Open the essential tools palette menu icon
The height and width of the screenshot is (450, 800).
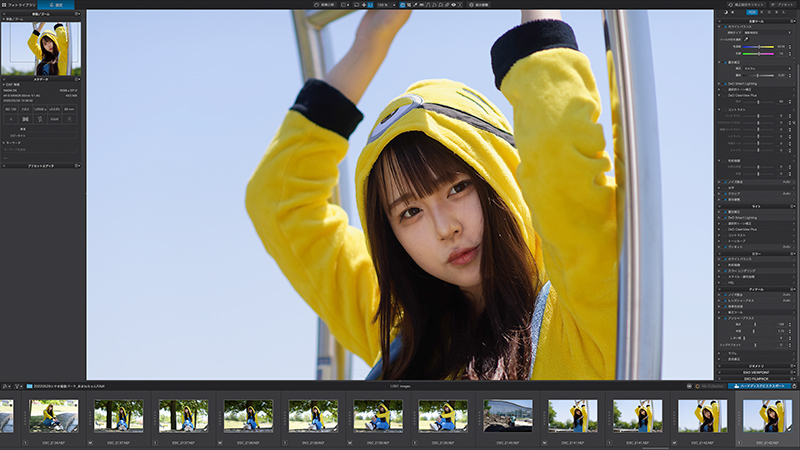[792, 21]
